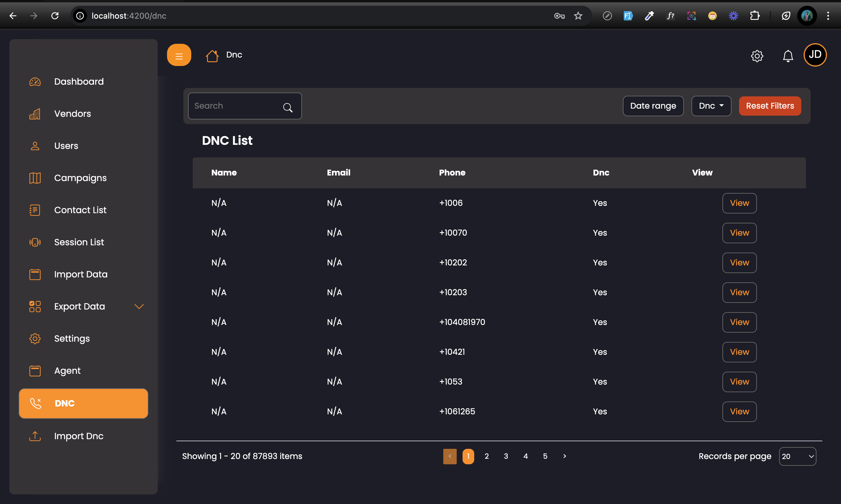
Task: Go to pagination page 2
Action: [x=486, y=456]
